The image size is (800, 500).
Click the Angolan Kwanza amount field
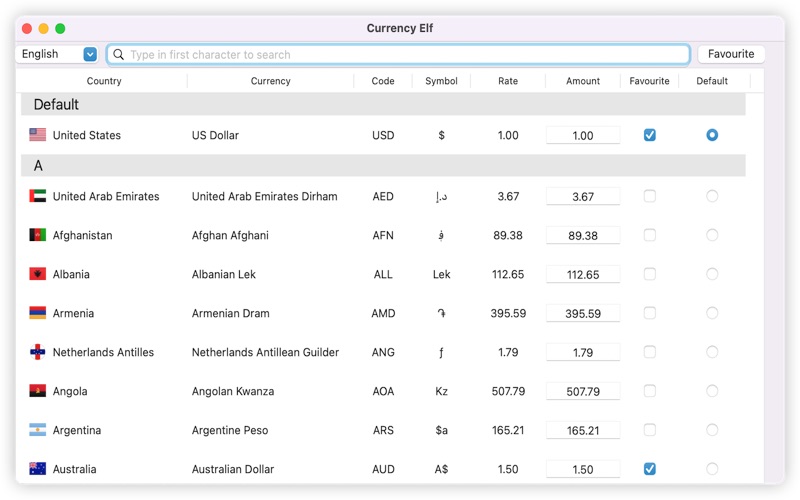(583, 392)
